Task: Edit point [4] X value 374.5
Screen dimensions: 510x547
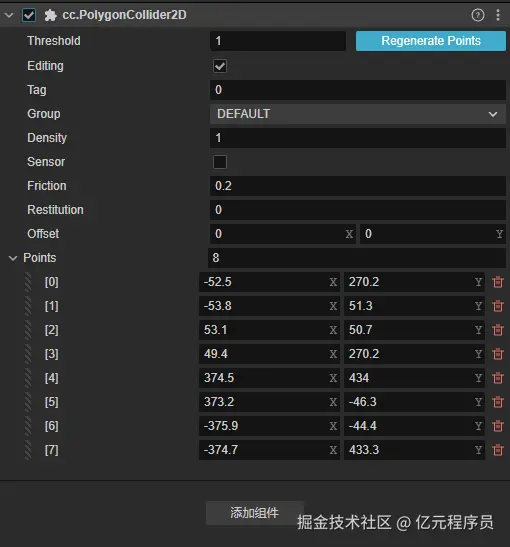Action: (269, 378)
